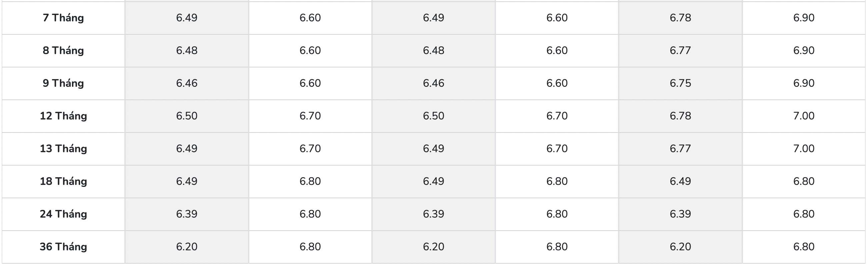Click the 6.75 rate in 9 Tháng row
The height and width of the screenshot is (267, 868).
click(x=680, y=83)
